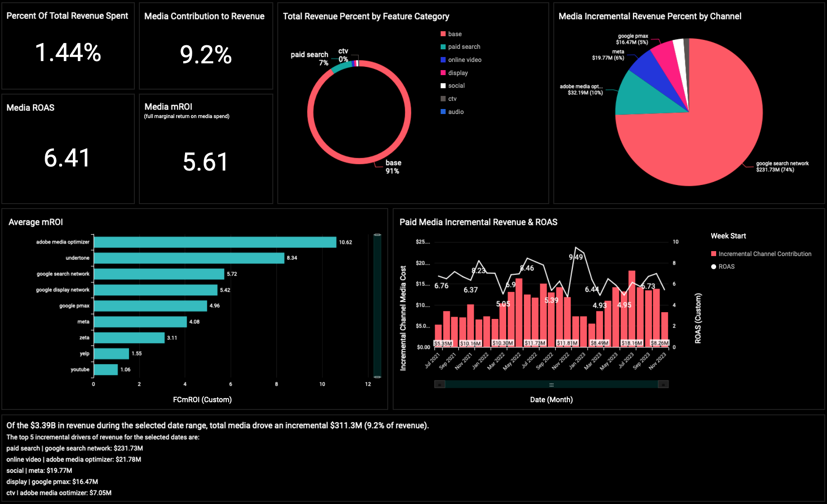Viewport: 827px width, 504px height.
Task: Click the right handle of date range slider
Action: [x=663, y=384]
